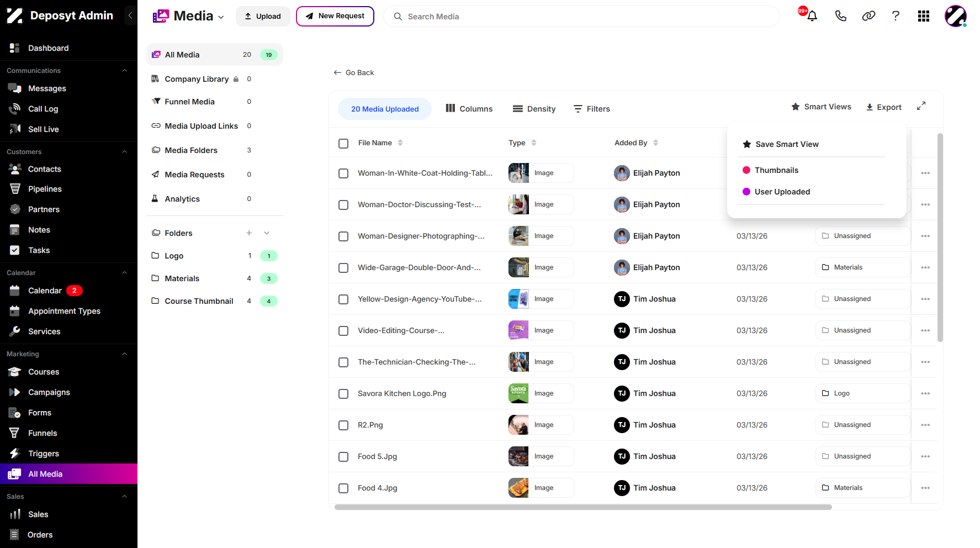
Task: Collapse the Customers sidebar section
Action: [125, 152]
